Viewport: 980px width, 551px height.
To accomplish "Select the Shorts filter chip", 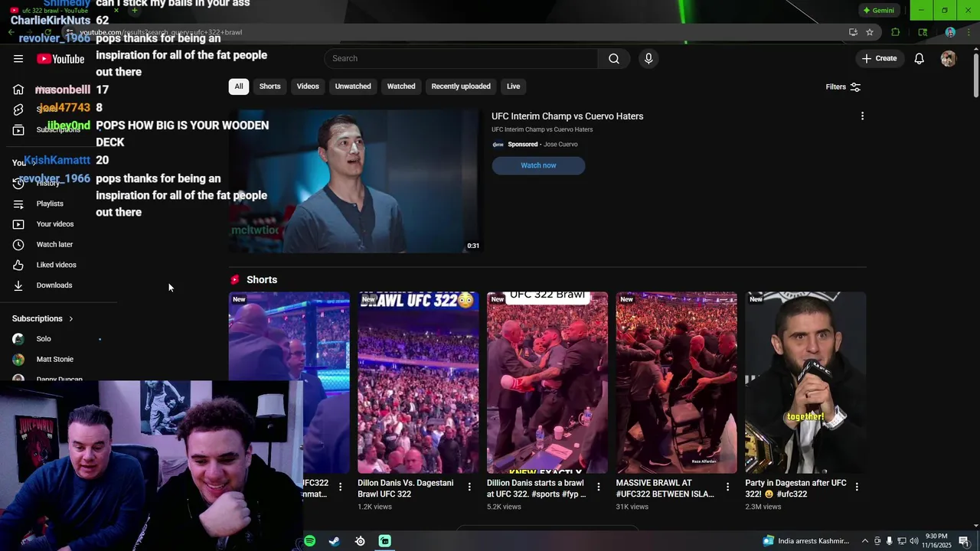I will pos(269,86).
